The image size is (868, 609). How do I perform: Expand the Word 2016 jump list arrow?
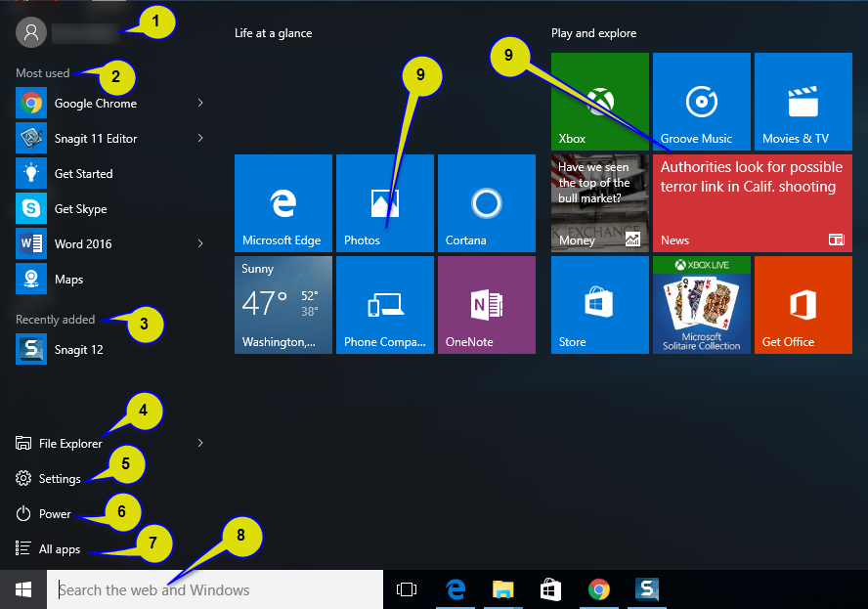[x=200, y=243]
